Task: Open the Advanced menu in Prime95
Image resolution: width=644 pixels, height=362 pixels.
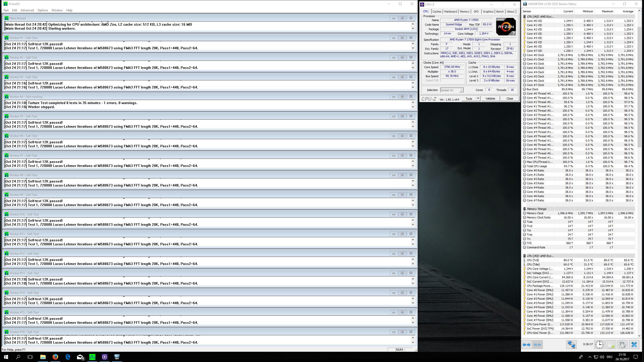Action: tap(27, 10)
